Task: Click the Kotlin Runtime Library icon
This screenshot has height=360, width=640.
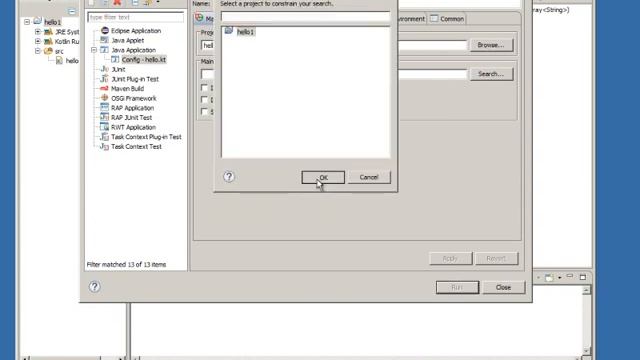Action: pyautogui.click(x=48, y=41)
